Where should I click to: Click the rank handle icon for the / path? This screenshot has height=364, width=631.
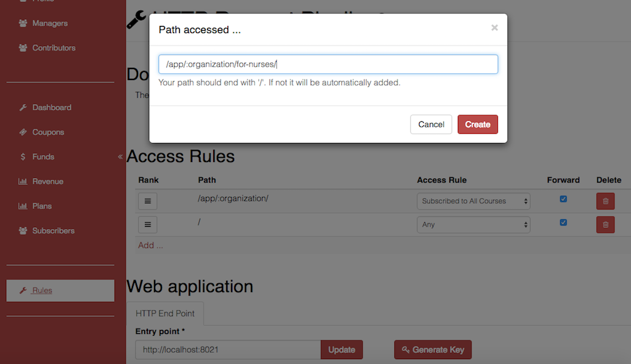click(148, 224)
